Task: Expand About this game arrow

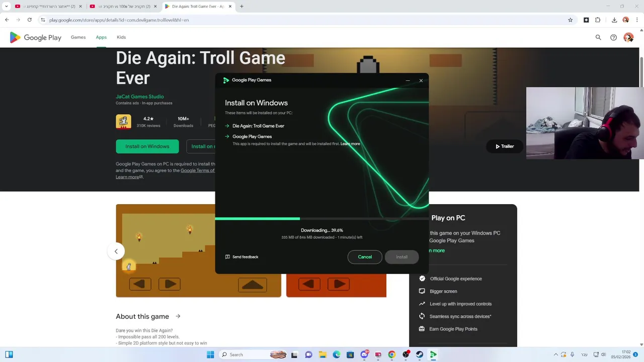Action: point(178,316)
